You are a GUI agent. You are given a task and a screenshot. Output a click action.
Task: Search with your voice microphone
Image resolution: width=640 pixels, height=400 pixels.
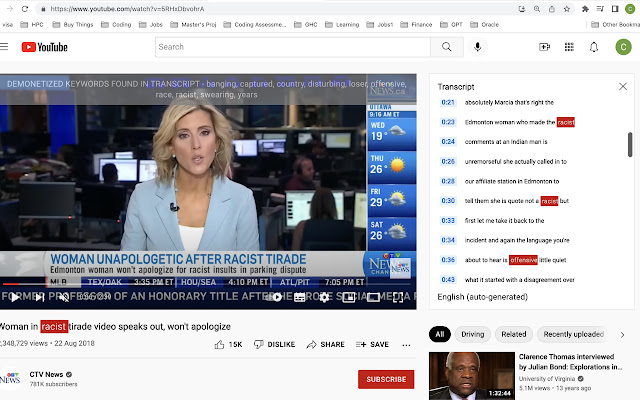[477, 47]
